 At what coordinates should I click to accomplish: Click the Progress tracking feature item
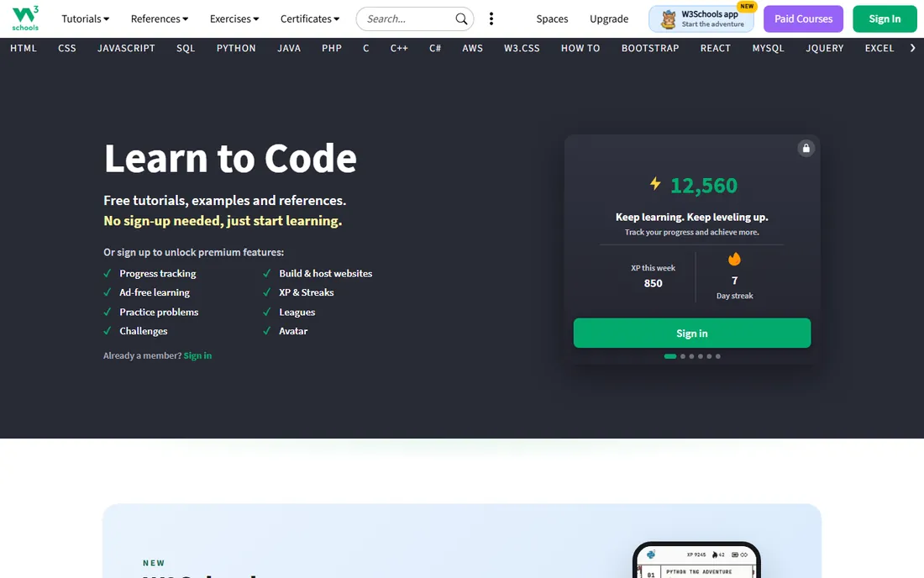click(x=157, y=273)
